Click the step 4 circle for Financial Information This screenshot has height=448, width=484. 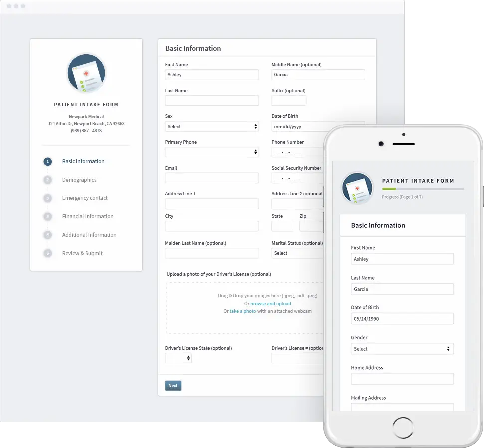pyautogui.click(x=47, y=216)
